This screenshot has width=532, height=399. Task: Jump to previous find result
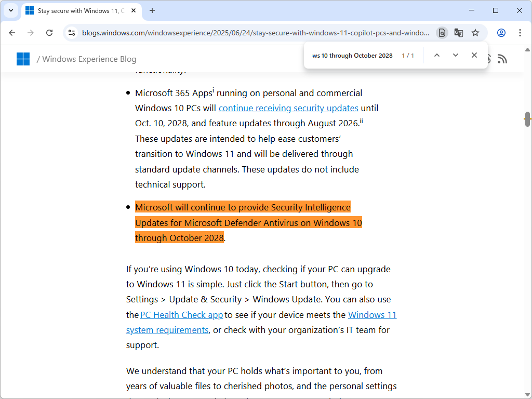click(437, 55)
